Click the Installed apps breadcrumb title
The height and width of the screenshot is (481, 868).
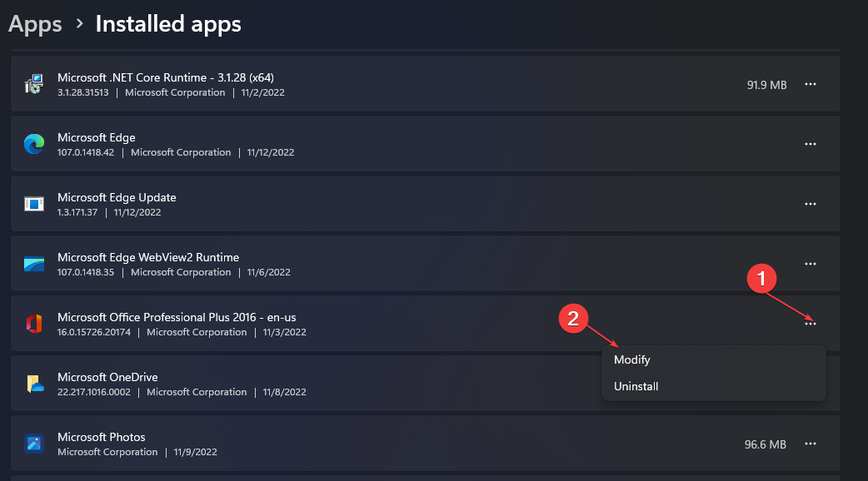168,24
